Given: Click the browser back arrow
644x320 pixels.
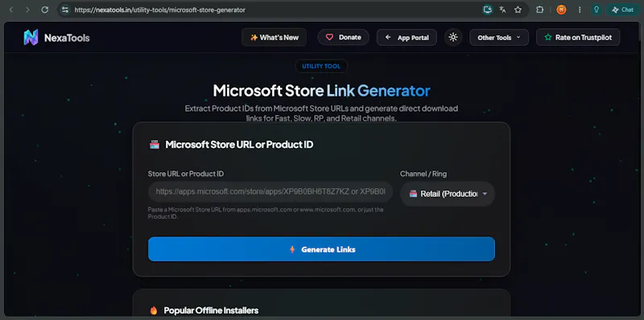Looking at the screenshot, I should [x=11, y=10].
